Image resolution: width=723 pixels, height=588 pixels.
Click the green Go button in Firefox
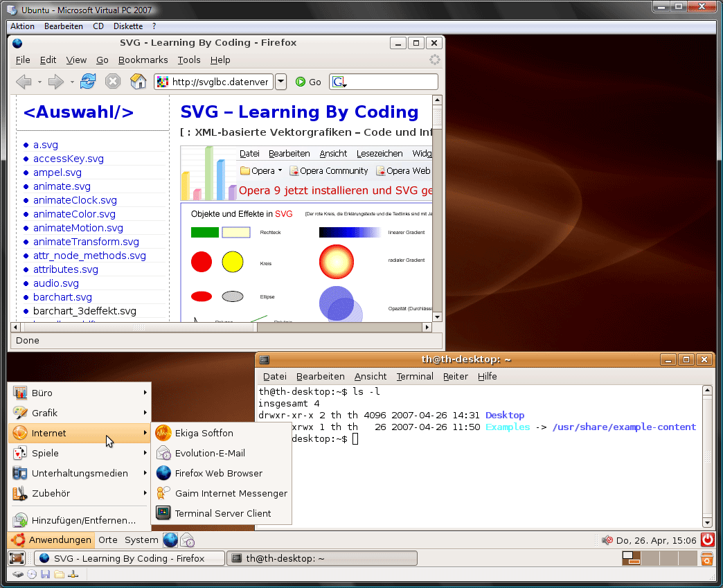click(308, 82)
